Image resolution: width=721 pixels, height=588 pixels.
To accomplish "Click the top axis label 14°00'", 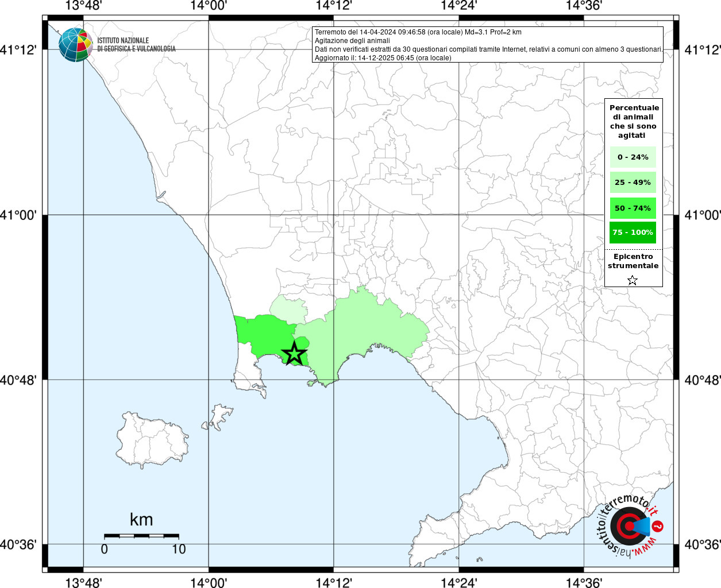I will 209,6.
